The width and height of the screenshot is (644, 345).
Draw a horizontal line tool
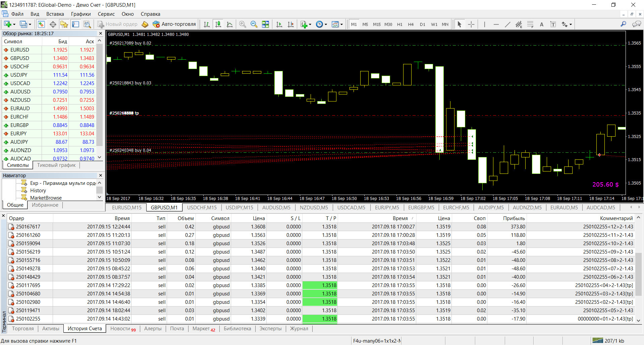[x=496, y=24]
